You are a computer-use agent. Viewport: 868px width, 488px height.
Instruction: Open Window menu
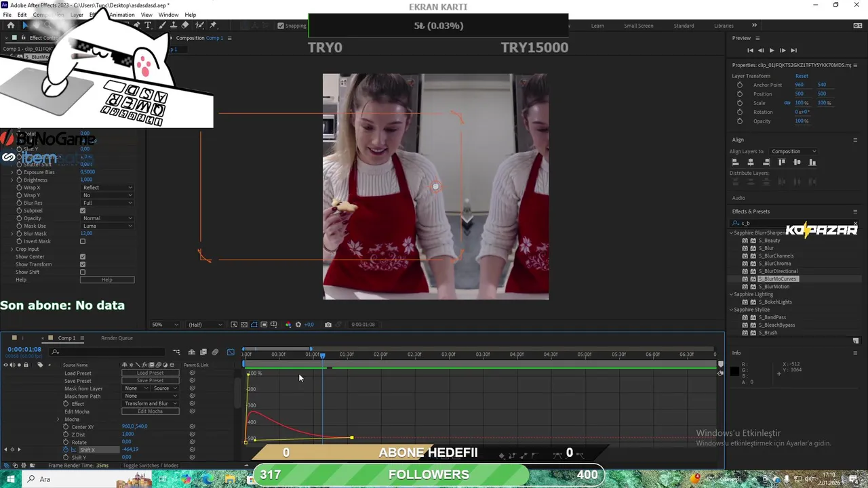pyautogui.click(x=169, y=15)
